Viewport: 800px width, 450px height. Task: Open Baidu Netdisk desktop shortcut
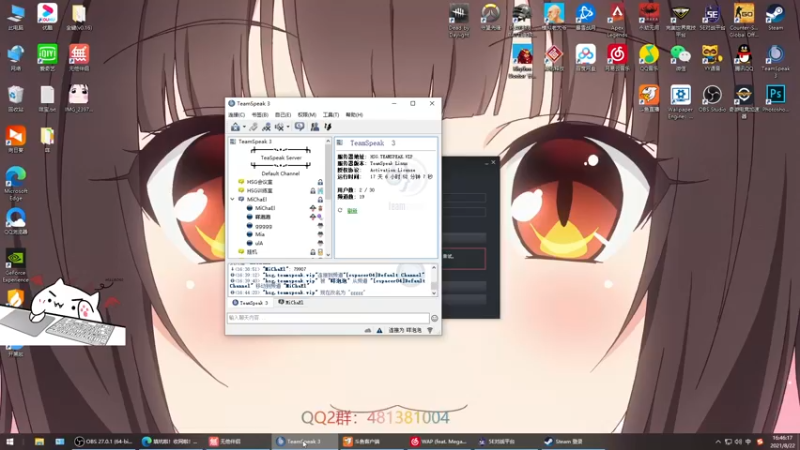pyautogui.click(x=585, y=58)
